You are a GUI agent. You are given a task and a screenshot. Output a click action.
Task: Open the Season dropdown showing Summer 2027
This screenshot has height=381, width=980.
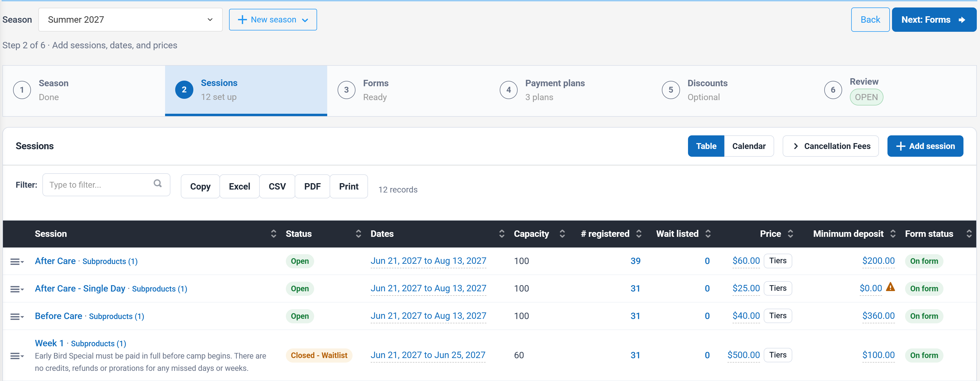(x=130, y=19)
